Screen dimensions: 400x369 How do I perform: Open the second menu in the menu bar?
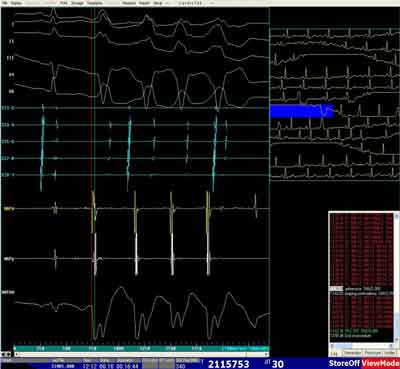pyautogui.click(x=15, y=3)
